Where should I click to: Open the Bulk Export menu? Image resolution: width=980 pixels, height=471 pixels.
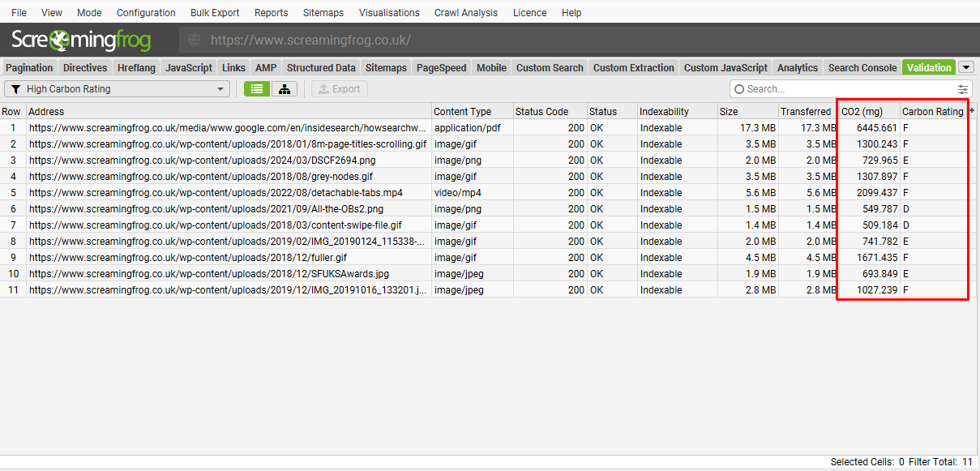coord(215,13)
